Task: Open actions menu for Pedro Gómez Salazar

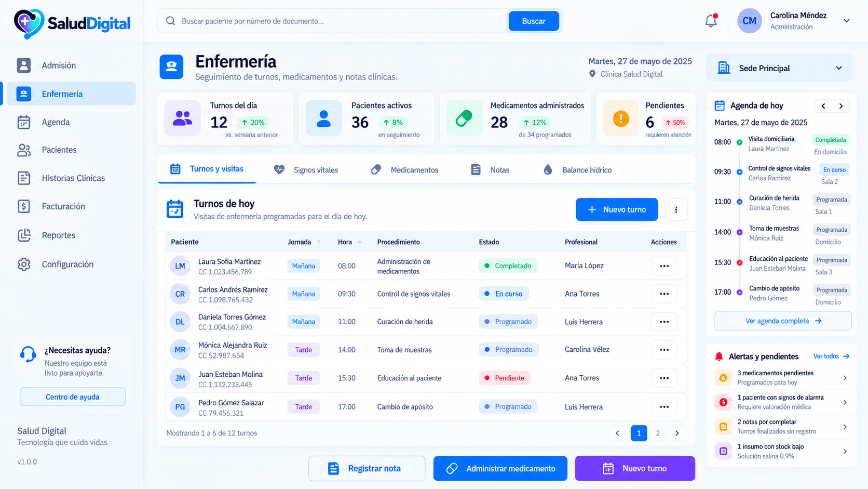Action: pos(664,407)
